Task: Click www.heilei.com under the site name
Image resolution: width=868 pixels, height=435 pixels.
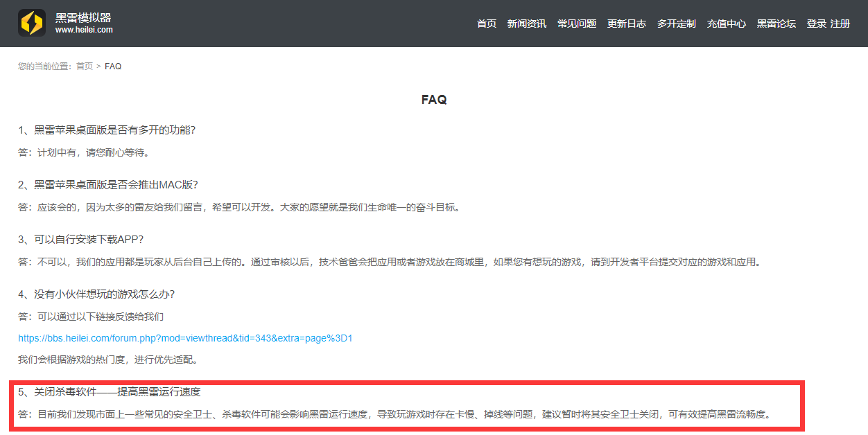Action: (84, 30)
